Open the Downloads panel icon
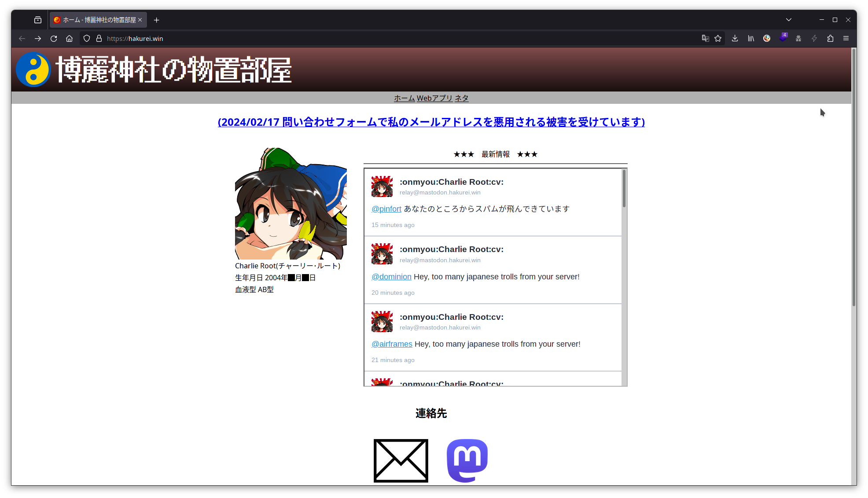The height and width of the screenshot is (498, 868). coord(734,38)
